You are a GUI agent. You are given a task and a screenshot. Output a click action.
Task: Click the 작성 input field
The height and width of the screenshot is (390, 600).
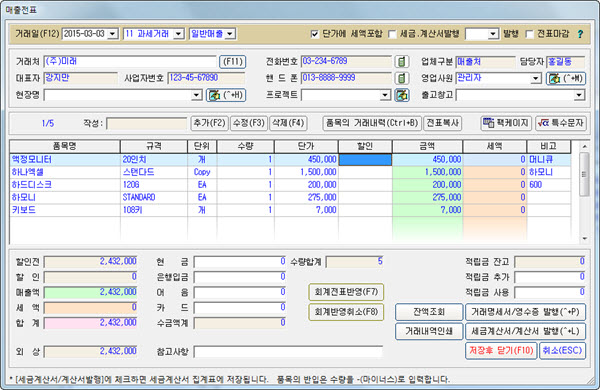click(x=147, y=123)
